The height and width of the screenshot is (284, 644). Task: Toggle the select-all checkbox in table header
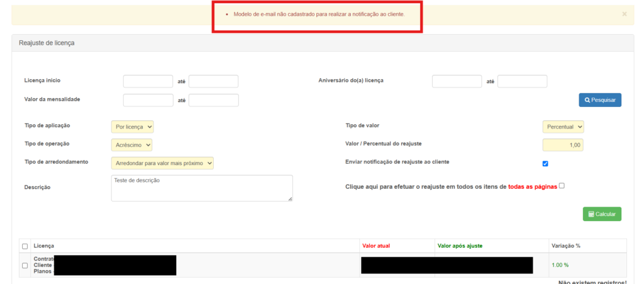pos(25,246)
